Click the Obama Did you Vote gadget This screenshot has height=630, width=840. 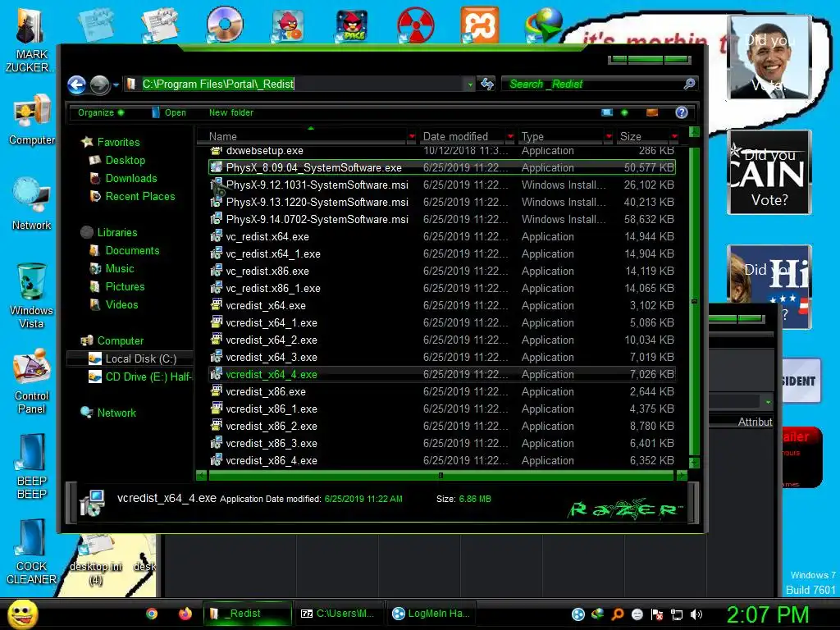[x=769, y=57]
